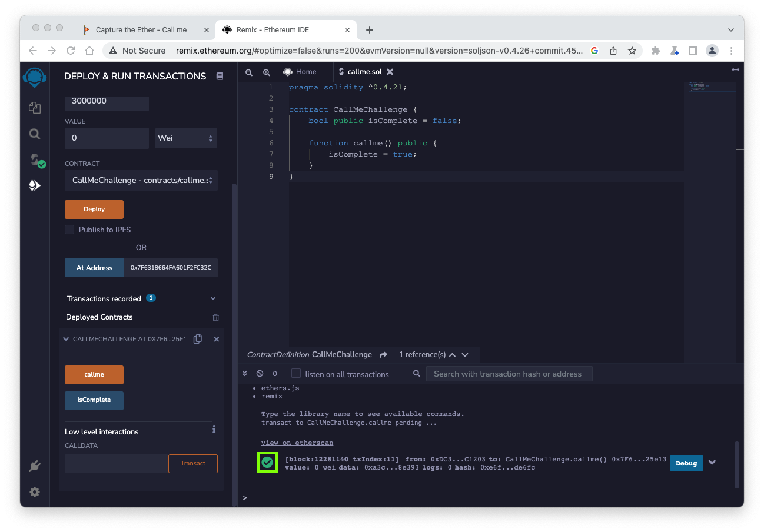The width and height of the screenshot is (764, 532).
Task: Open Remix settings gear icon
Action: click(x=35, y=492)
